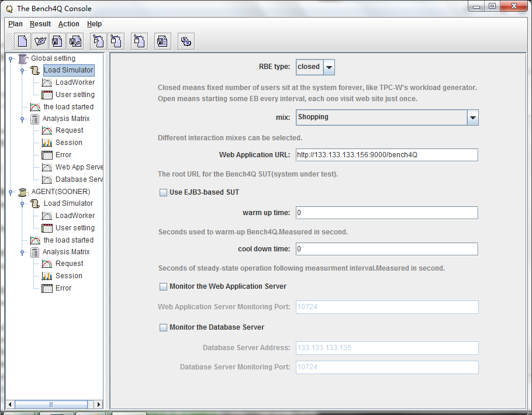Click the dotted toolbar drag handle
The height and width of the screenshot is (415, 532).
tap(10, 41)
